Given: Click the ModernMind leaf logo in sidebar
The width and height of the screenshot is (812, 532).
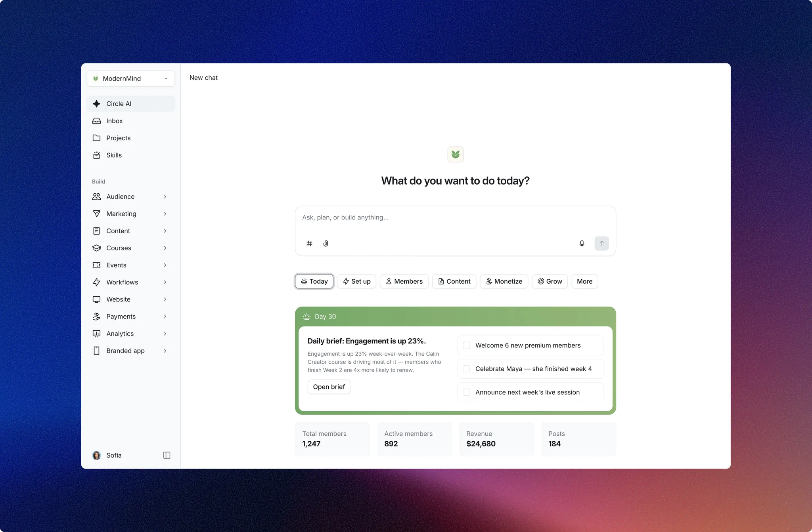Looking at the screenshot, I should (x=96, y=78).
